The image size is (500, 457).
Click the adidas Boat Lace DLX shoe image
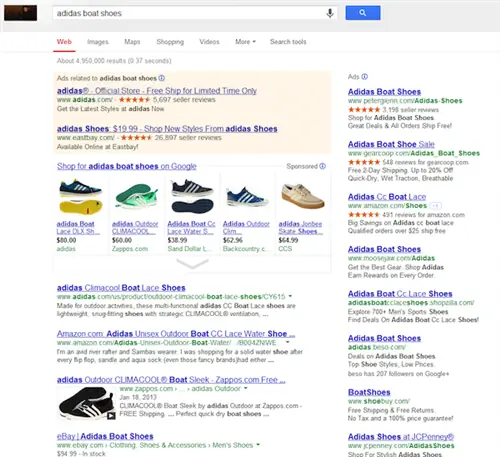(x=81, y=197)
